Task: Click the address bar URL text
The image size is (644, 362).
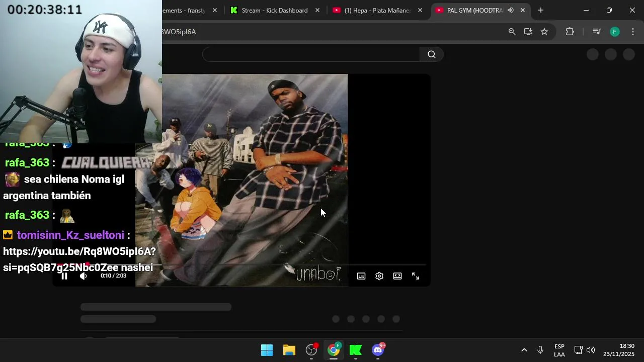Action: (x=179, y=32)
